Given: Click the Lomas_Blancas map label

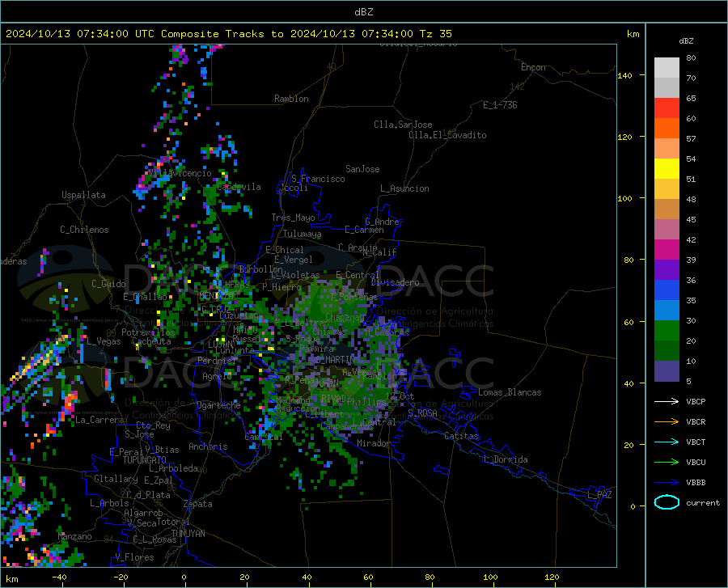Looking at the screenshot, I should 510,392.
